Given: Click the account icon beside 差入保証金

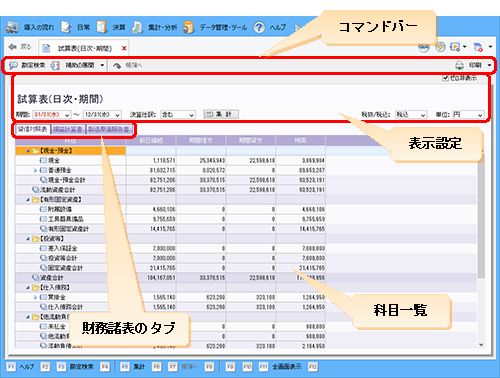Looking at the screenshot, I should (x=43, y=248).
